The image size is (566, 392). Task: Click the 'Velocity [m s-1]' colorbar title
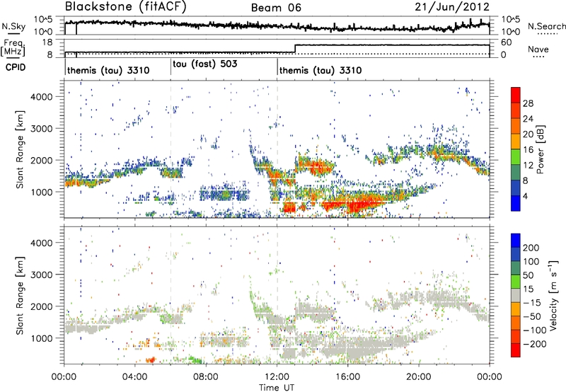coord(554,295)
